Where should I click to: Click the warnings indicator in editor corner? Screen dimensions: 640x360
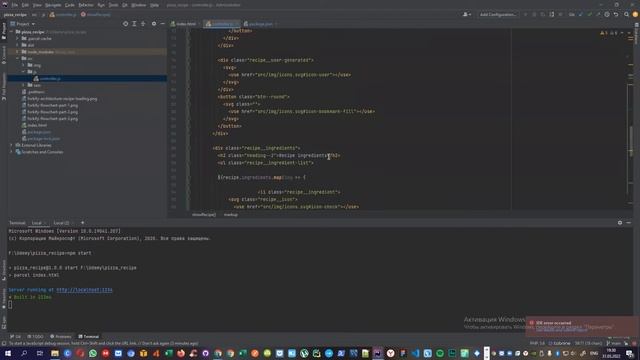pos(609,33)
